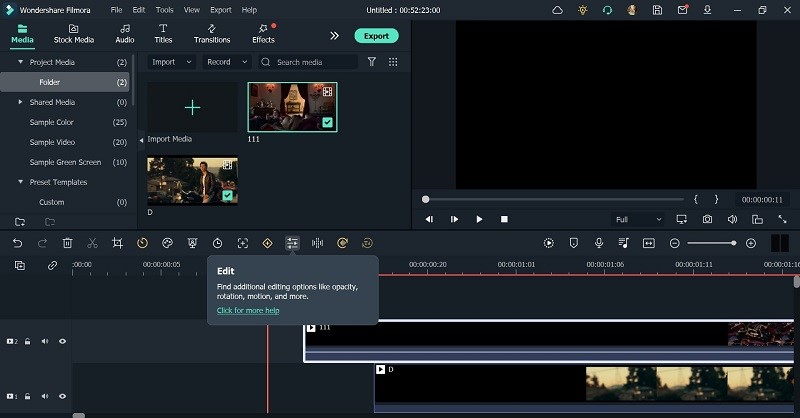Add a marker with the shield icon
The width and height of the screenshot is (800, 418).
(573, 243)
